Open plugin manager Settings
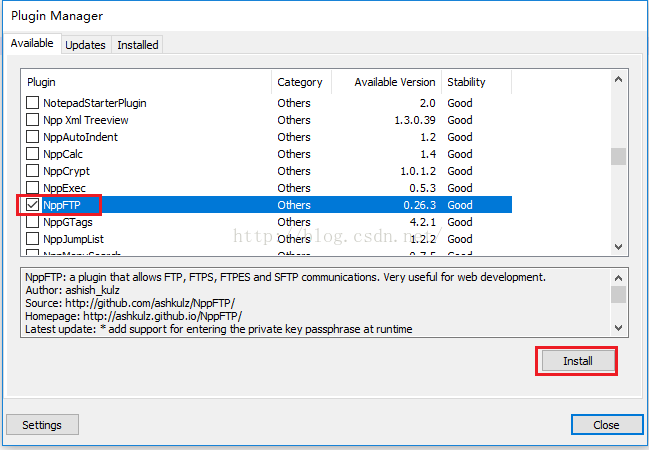 pyautogui.click(x=42, y=425)
